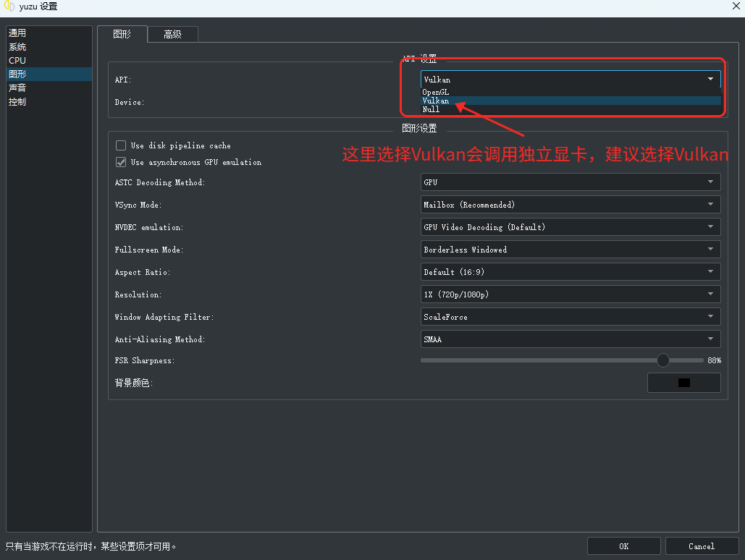The width and height of the screenshot is (745, 560).
Task: Open the ASTC Decoding Method dropdown
Action: [x=571, y=182]
